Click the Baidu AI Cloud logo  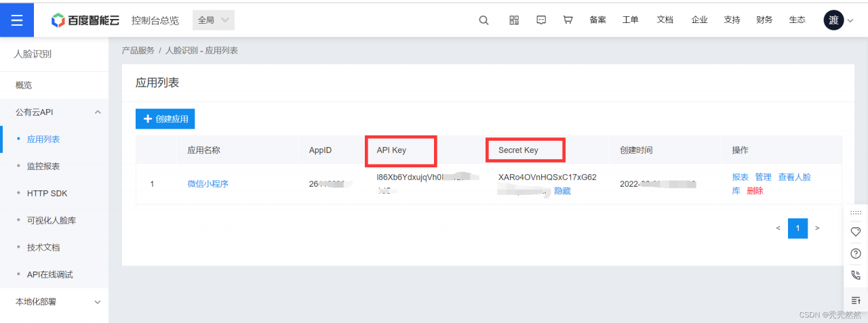(85, 20)
